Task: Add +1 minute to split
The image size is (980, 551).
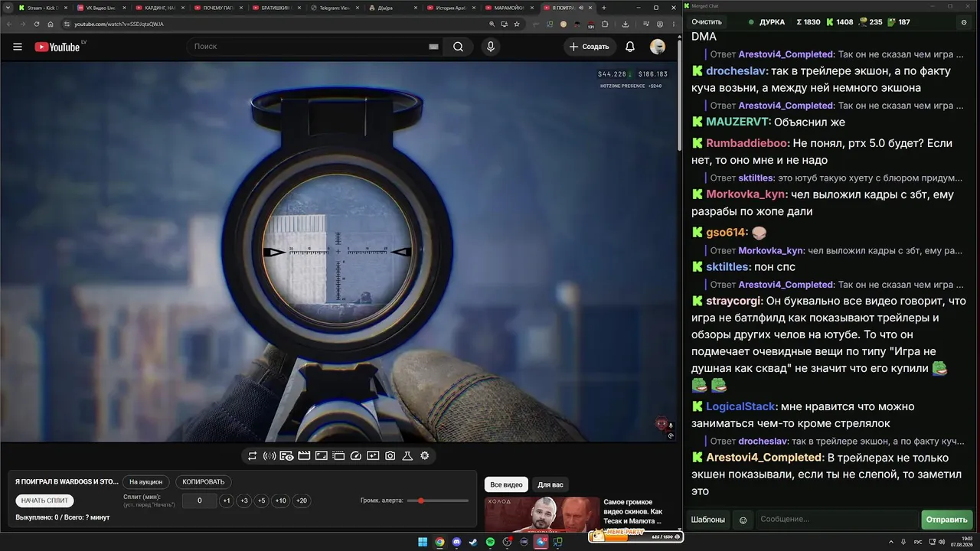Action: pos(227,500)
